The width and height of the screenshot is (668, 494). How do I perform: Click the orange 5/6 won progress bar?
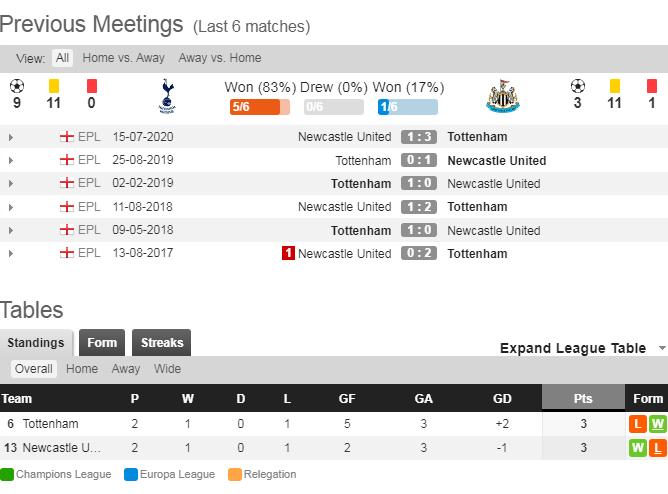pos(254,107)
